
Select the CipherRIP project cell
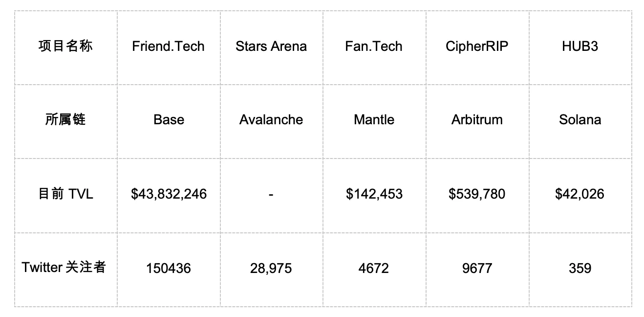[477, 46]
